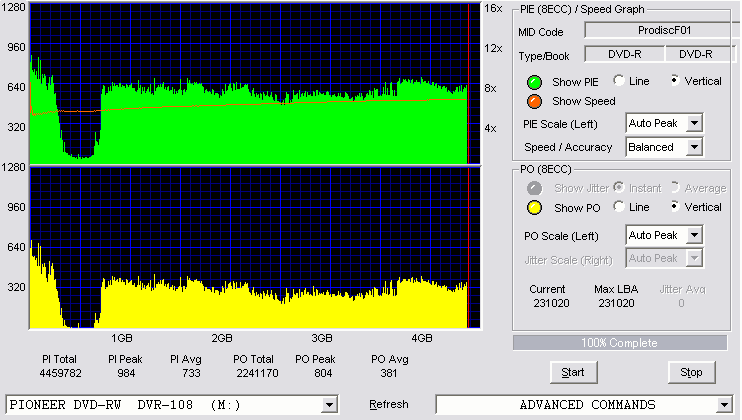
Task: Click the 100% Complete progress bar
Action: (619, 343)
